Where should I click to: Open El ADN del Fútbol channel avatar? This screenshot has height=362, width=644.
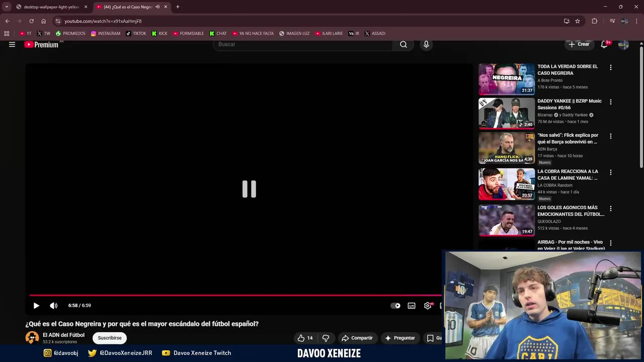(32, 338)
